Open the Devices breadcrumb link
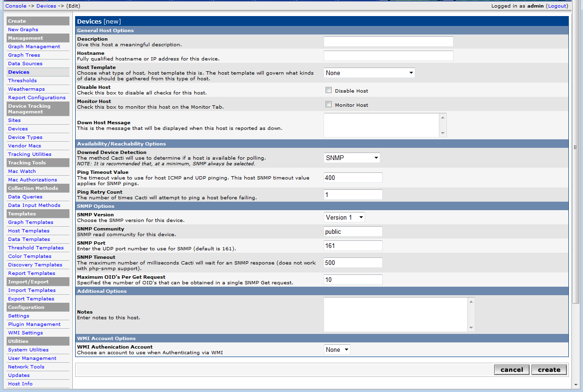 (x=46, y=6)
